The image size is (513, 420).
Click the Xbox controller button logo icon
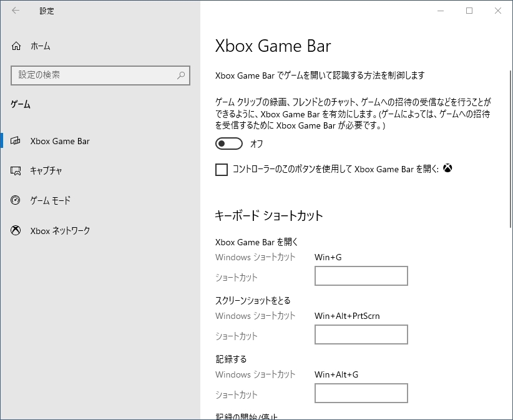(447, 168)
